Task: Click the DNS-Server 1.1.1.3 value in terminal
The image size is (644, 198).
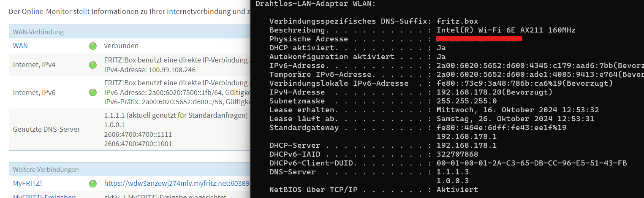Action: click(453, 172)
